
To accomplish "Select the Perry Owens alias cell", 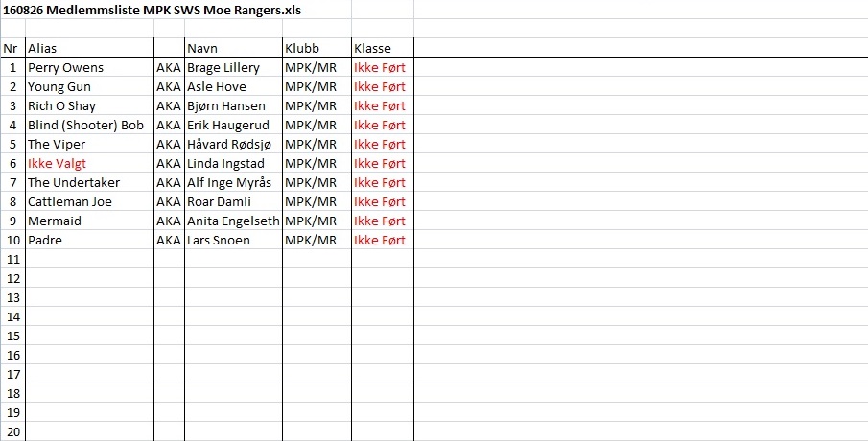I will click(90, 67).
